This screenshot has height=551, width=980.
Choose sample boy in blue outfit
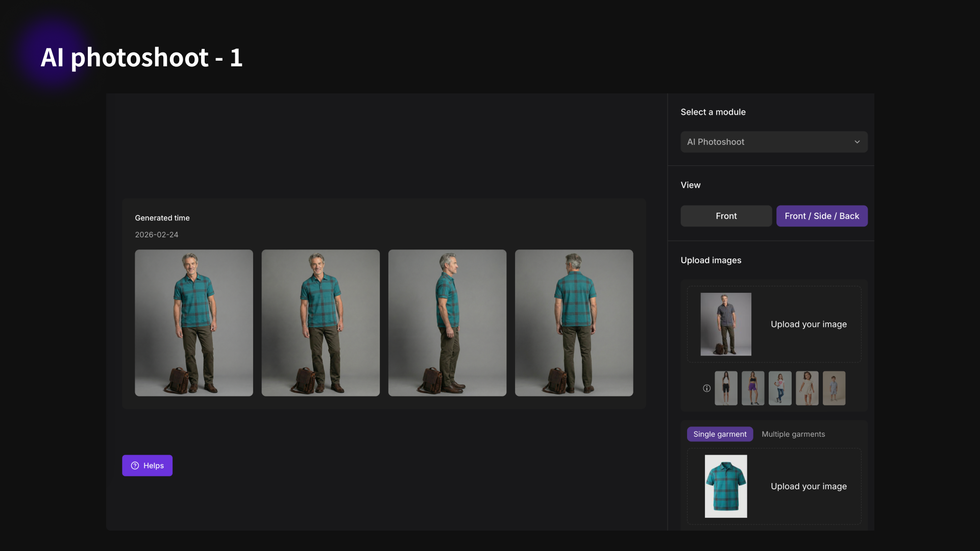click(x=834, y=388)
